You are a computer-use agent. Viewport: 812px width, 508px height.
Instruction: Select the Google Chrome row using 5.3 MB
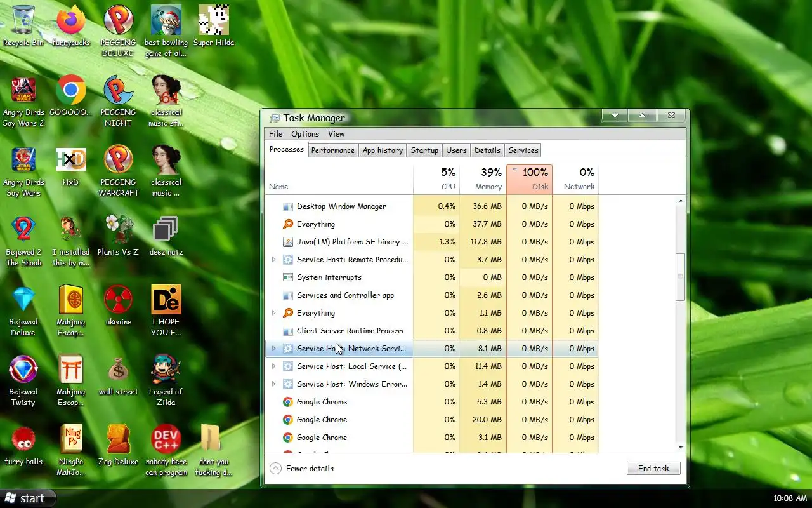[431, 402]
